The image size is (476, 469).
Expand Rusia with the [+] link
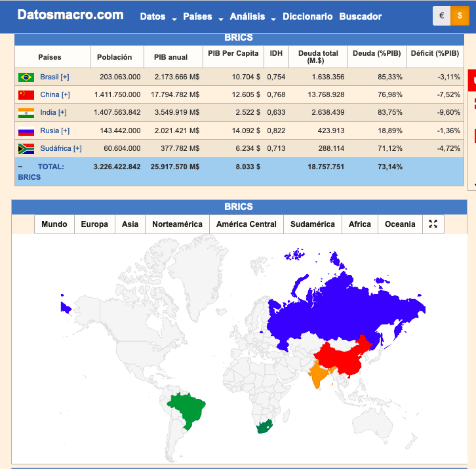pos(66,131)
